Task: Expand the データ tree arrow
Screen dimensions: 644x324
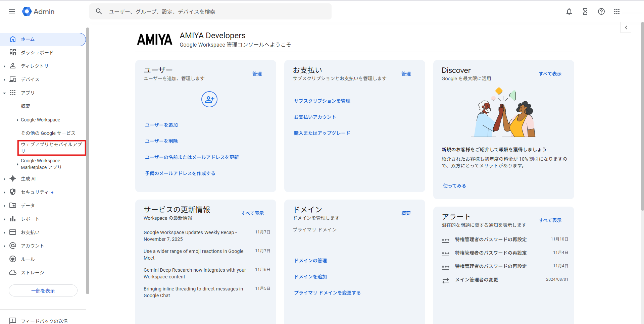Action: point(4,206)
